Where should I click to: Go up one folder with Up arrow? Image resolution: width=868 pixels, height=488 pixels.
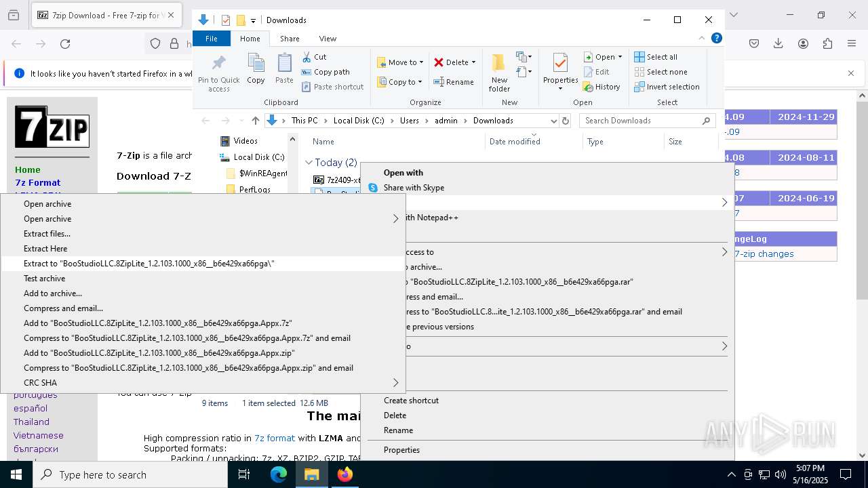pyautogui.click(x=255, y=121)
